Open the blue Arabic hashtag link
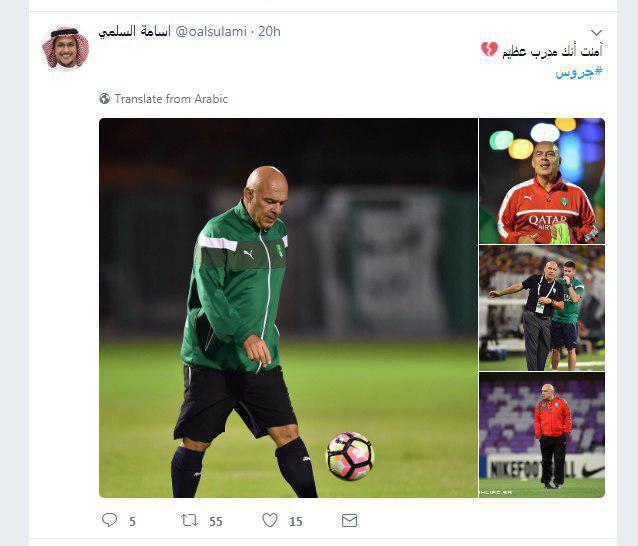 [579, 72]
